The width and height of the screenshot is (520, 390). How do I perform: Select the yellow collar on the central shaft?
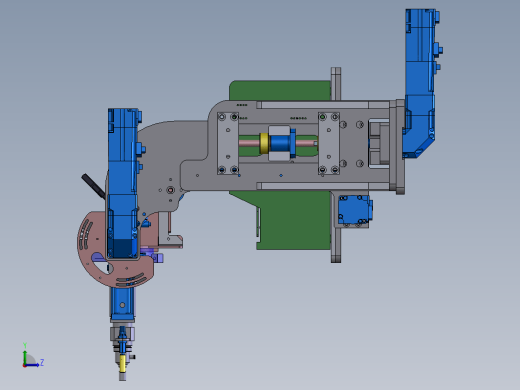(x=264, y=143)
